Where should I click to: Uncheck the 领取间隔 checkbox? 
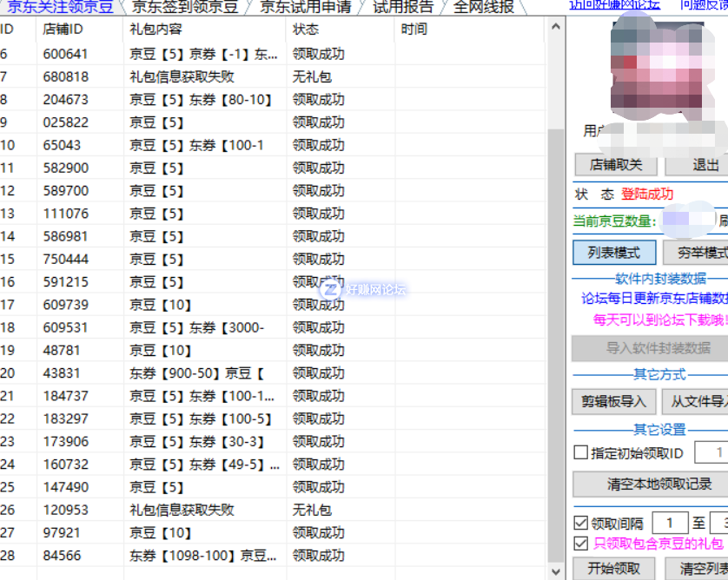pos(581,523)
